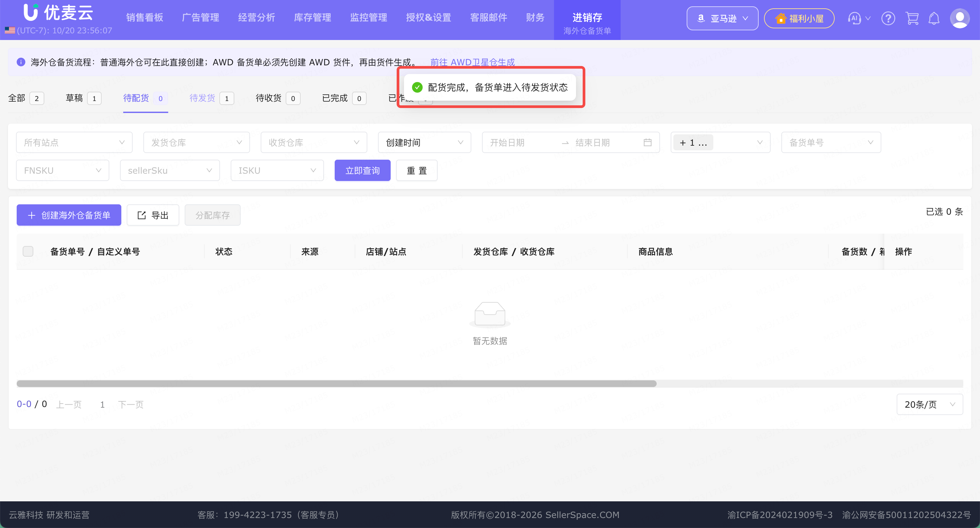Expand the 所有站点 site dropdown
980x528 pixels.
pos(74,142)
